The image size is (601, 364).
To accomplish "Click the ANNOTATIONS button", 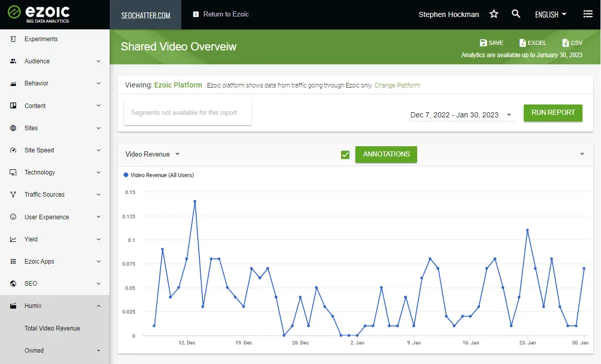I will (386, 154).
